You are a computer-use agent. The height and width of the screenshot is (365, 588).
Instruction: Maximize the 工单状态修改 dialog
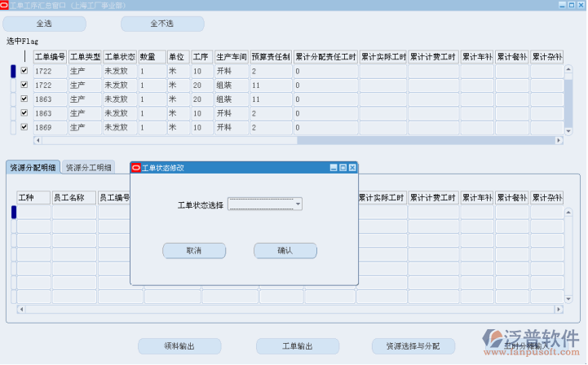[x=343, y=168]
